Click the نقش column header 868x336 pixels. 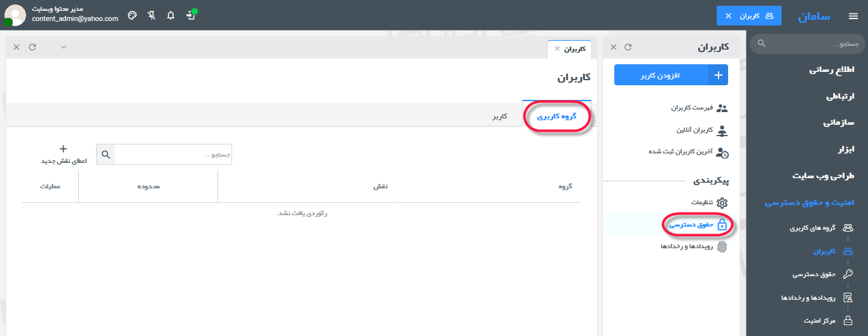(380, 186)
